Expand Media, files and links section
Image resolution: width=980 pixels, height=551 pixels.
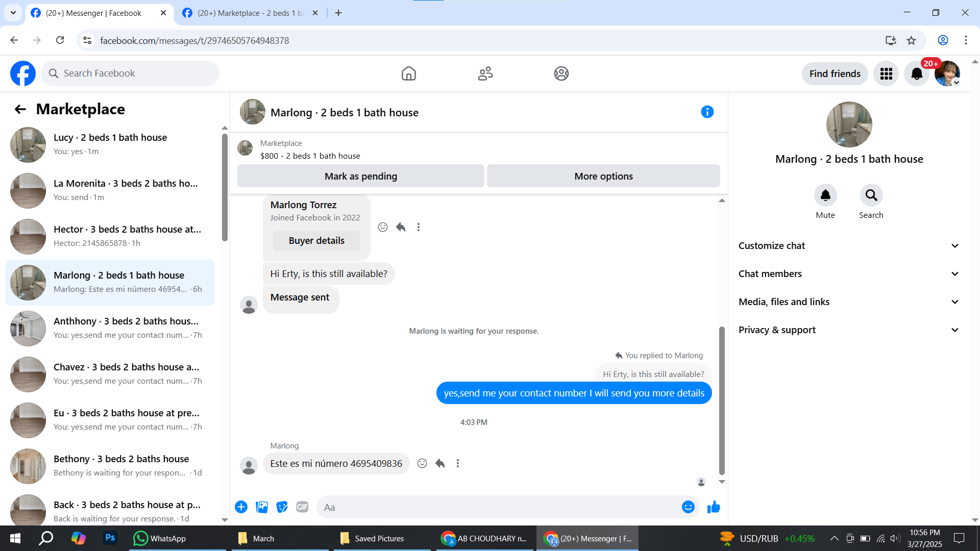(849, 302)
